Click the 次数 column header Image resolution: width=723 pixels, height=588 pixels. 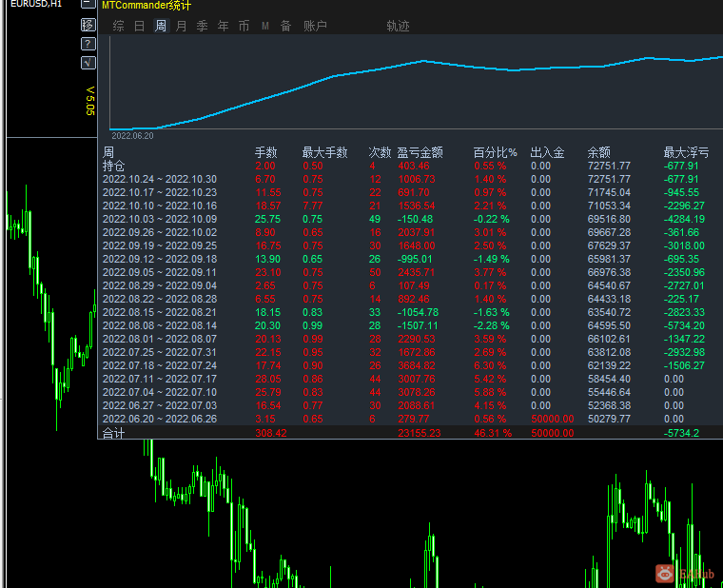pyautogui.click(x=380, y=152)
